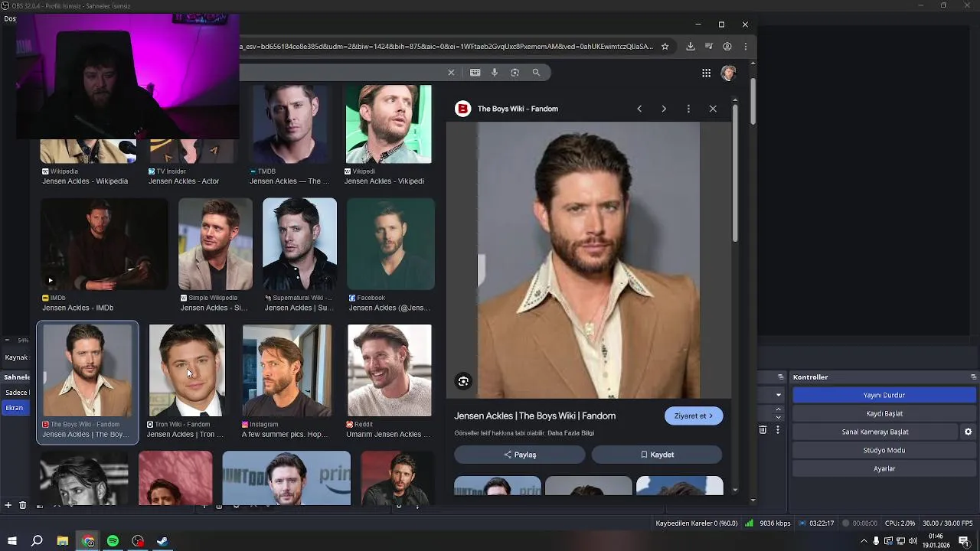Image resolution: width=980 pixels, height=551 pixels.
Task: Move source down with arrow in OBS
Action: pyautogui.click(x=779, y=417)
